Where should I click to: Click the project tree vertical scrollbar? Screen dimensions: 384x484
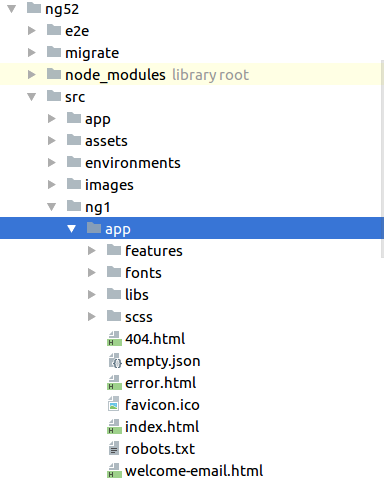point(382,159)
